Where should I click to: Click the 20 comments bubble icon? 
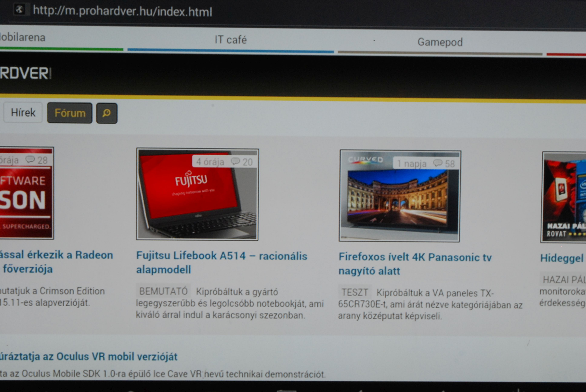(235, 162)
